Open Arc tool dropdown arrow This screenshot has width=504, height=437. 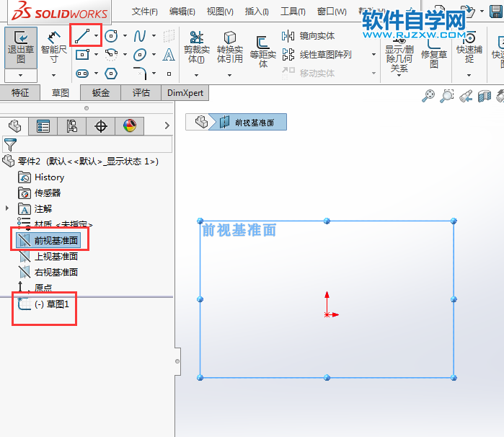[125, 55]
